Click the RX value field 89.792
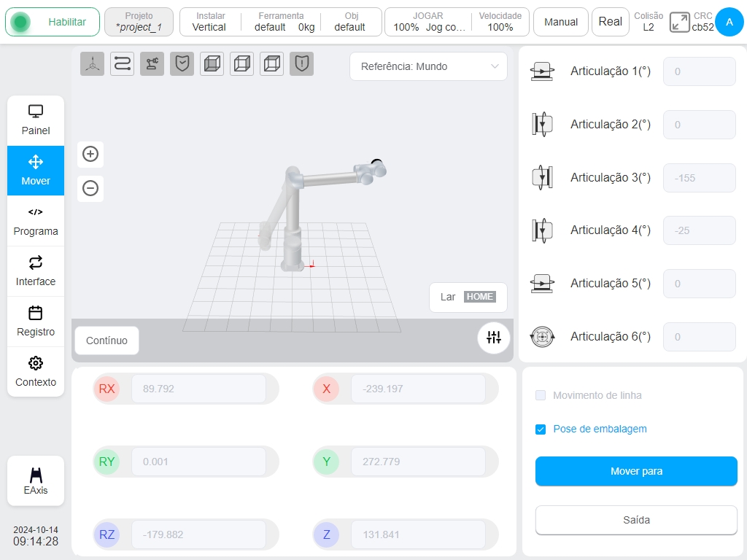This screenshot has width=747, height=560. point(198,389)
